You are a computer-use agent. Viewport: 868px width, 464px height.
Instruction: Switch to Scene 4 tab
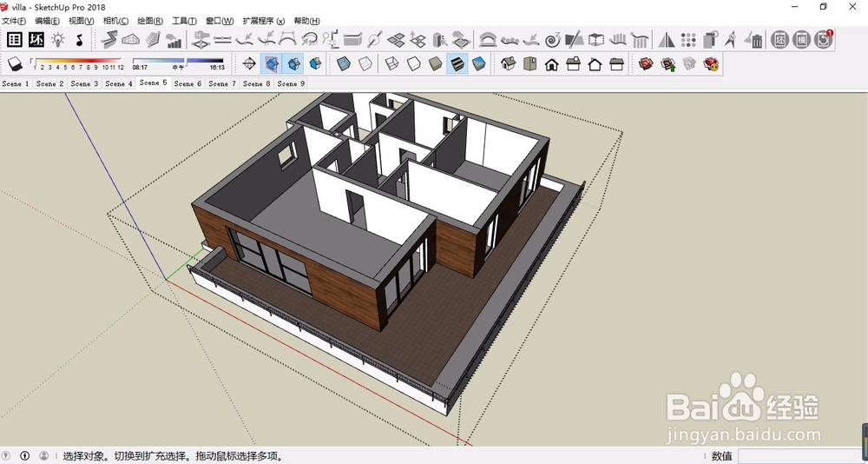pyautogui.click(x=118, y=83)
